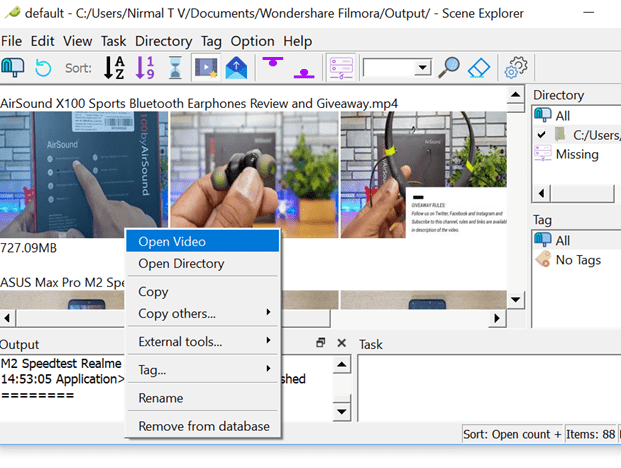
Task: Select All in the Tag panel
Action: pos(562,241)
